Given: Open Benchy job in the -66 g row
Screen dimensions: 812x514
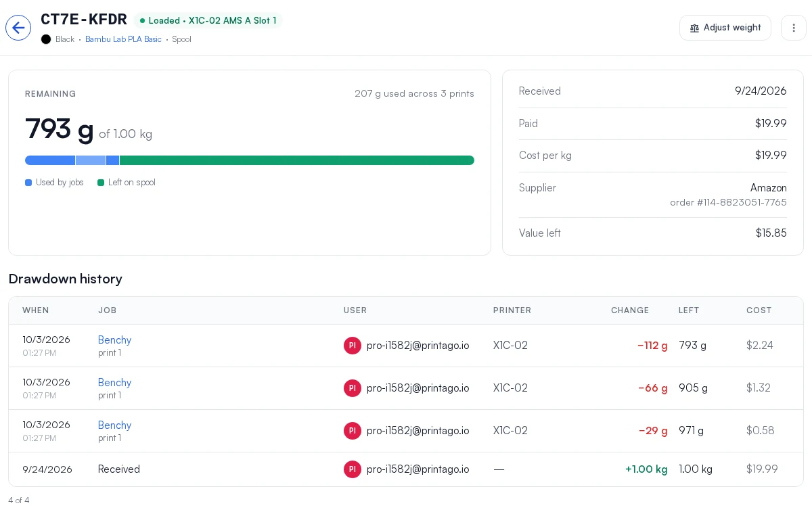Looking at the screenshot, I should point(114,382).
